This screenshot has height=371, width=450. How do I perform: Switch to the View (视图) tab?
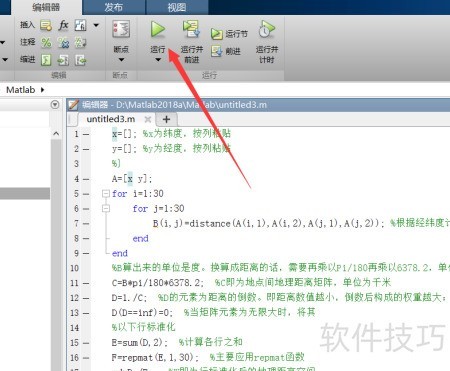pos(177,7)
